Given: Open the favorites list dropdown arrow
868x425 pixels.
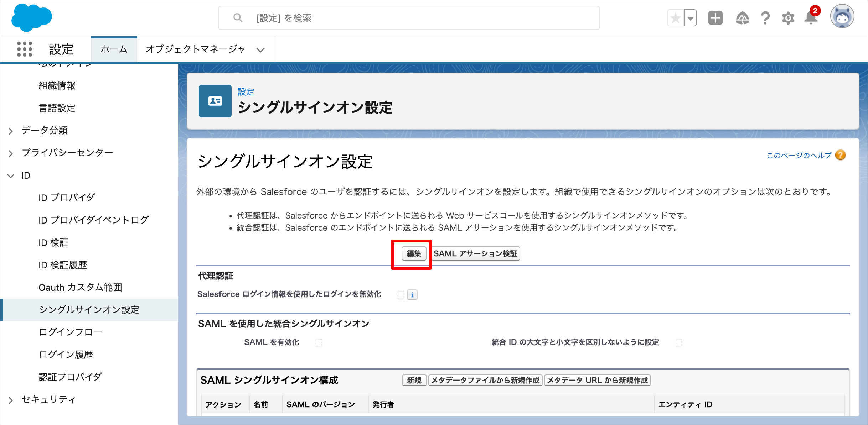Looking at the screenshot, I should point(690,18).
